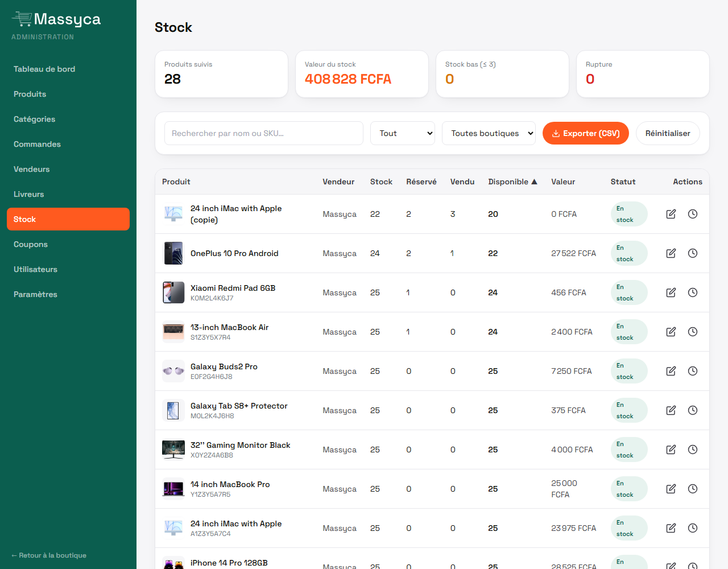Open history clock for Galaxy Buds2 Pro

click(x=693, y=371)
